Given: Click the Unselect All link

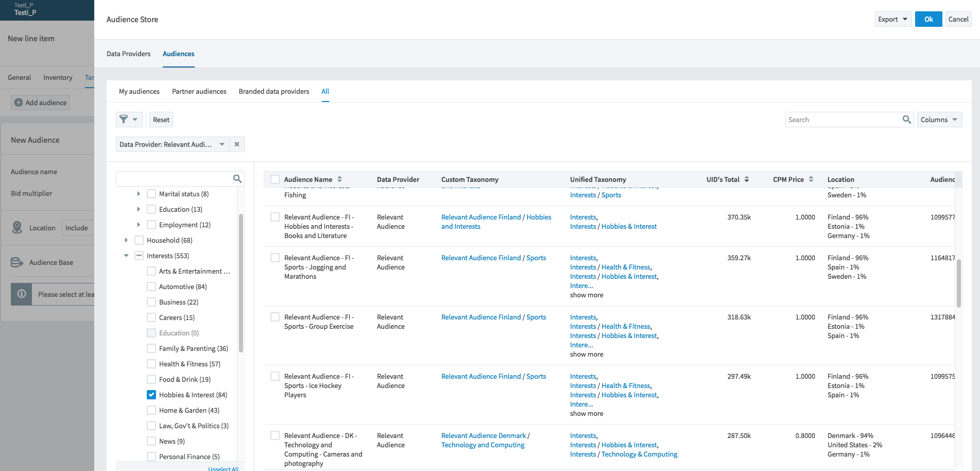Looking at the screenshot, I should pos(223,468).
